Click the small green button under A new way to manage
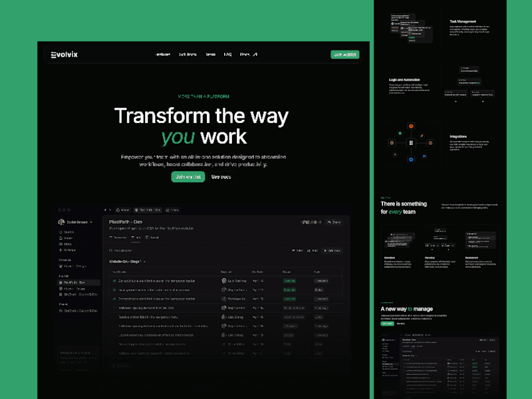This screenshot has width=532, height=399. [x=387, y=324]
